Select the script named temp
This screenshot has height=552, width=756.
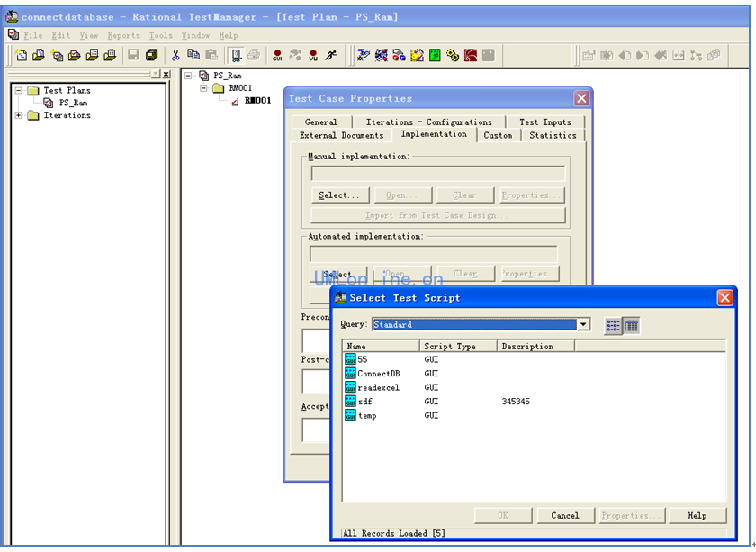[x=367, y=415]
